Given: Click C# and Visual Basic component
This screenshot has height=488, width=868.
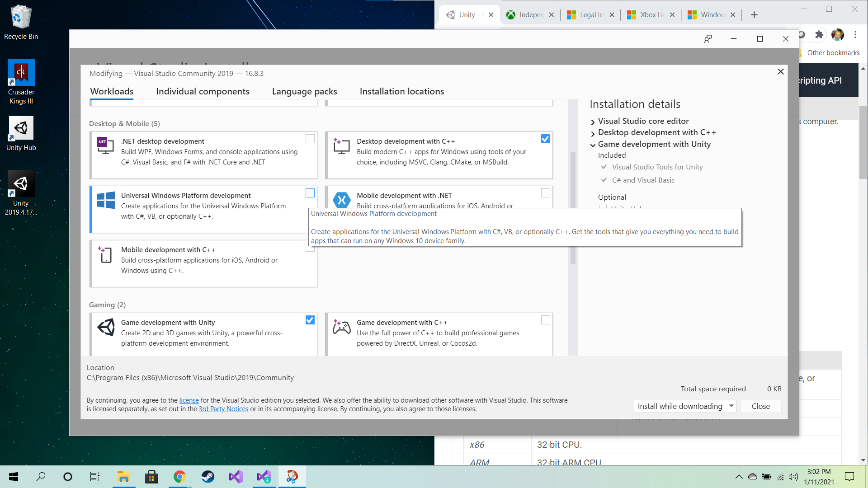Looking at the screenshot, I should [x=643, y=180].
